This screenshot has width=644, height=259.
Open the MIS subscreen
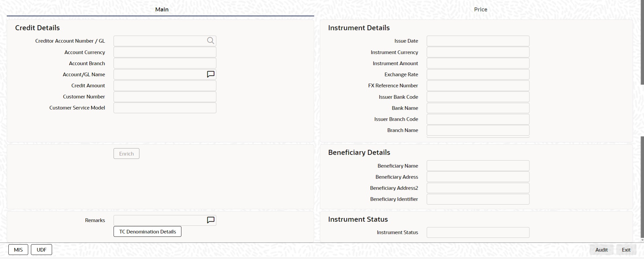click(18, 250)
